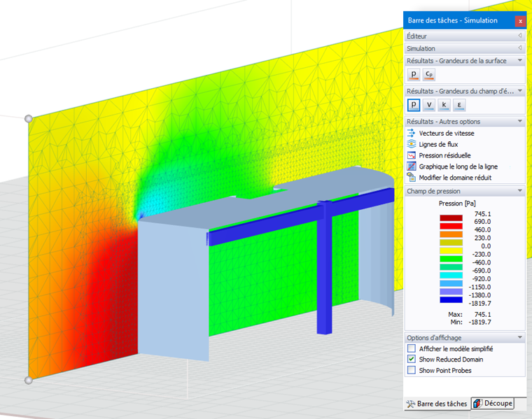
Task: Click the bright green -230.0 legend swatch
Action: (451, 259)
